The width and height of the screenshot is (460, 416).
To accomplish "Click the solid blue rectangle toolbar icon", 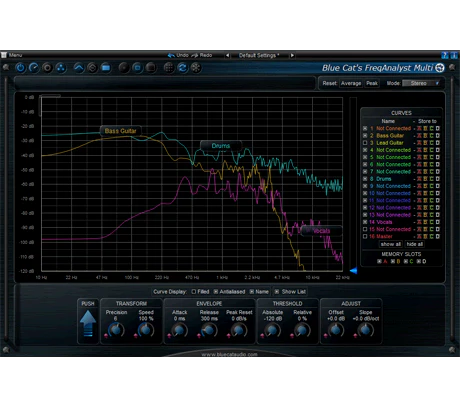I will (106, 68).
